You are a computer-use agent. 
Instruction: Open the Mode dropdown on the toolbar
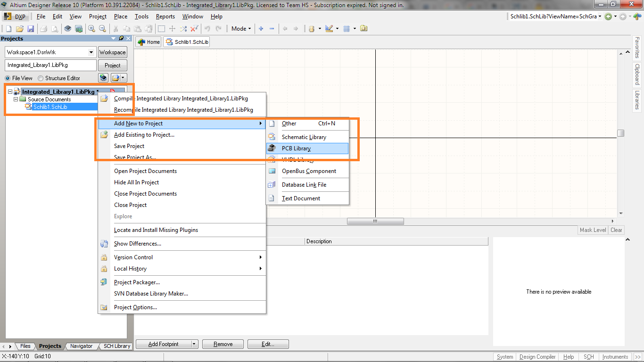click(x=240, y=28)
